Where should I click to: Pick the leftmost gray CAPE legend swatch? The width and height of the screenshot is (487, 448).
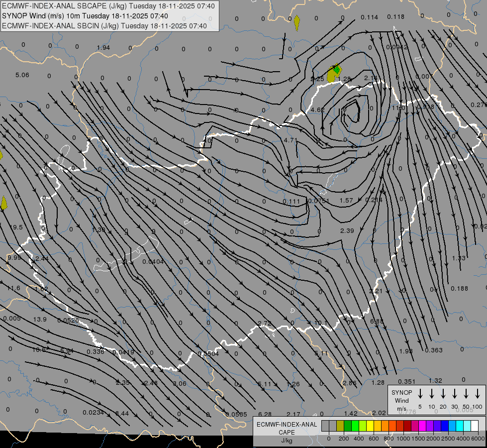325,426
